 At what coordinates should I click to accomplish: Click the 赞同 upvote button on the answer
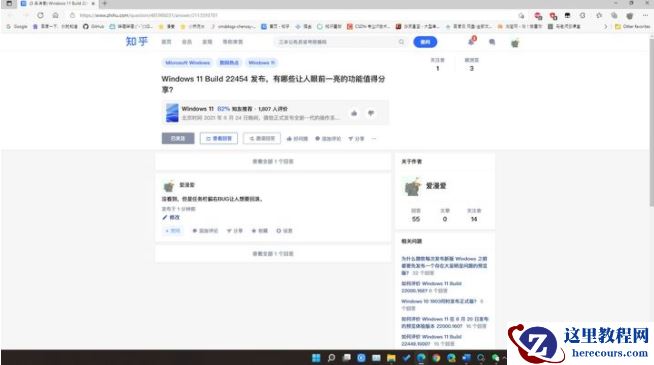click(x=173, y=231)
